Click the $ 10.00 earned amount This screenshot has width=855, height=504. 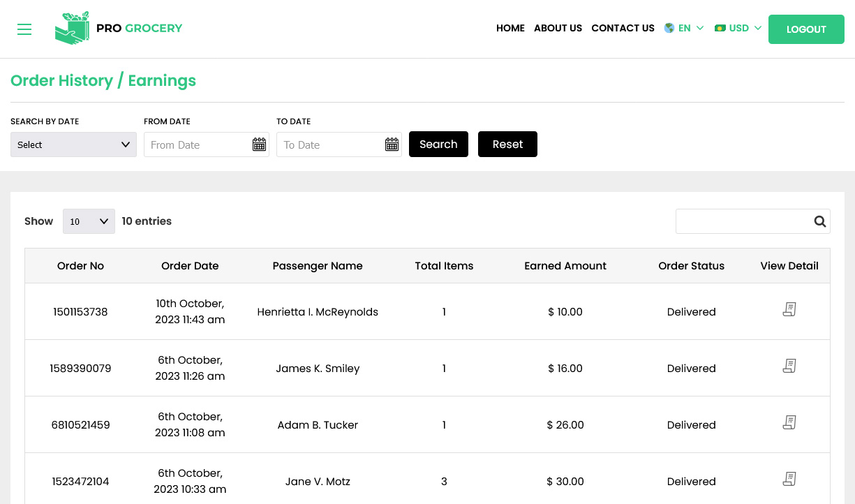(565, 312)
